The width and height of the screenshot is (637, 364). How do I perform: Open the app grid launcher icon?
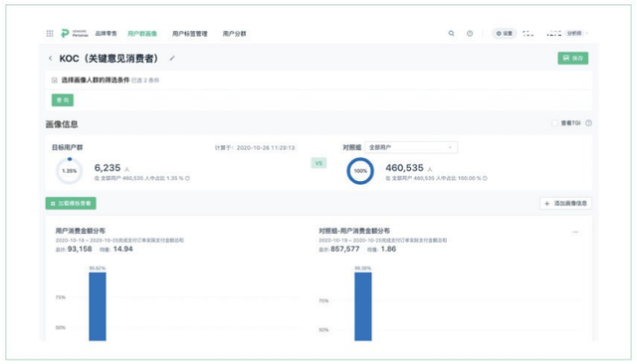(x=50, y=33)
